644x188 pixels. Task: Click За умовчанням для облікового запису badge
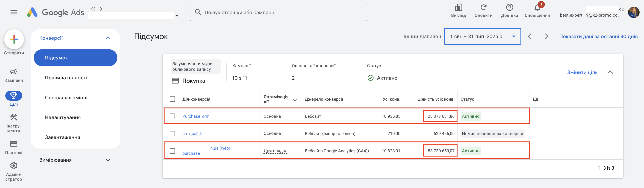coord(196,67)
